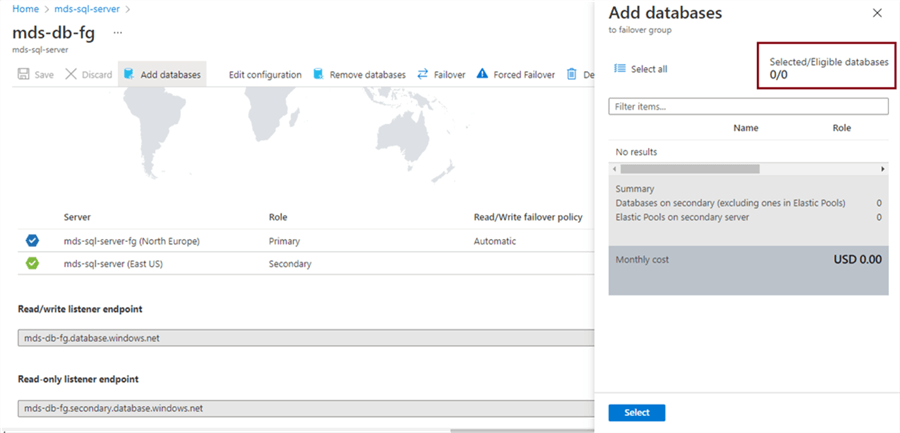Close the Add databases panel
The height and width of the screenshot is (433, 900).
(877, 13)
